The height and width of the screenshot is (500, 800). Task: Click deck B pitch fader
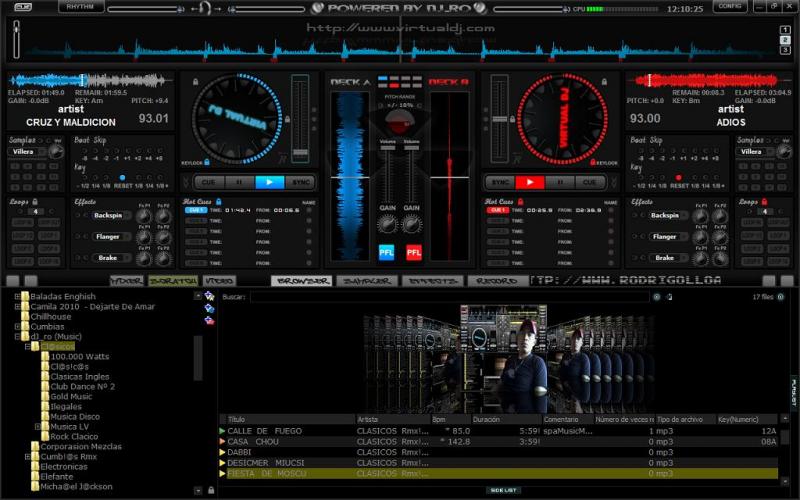(499, 119)
